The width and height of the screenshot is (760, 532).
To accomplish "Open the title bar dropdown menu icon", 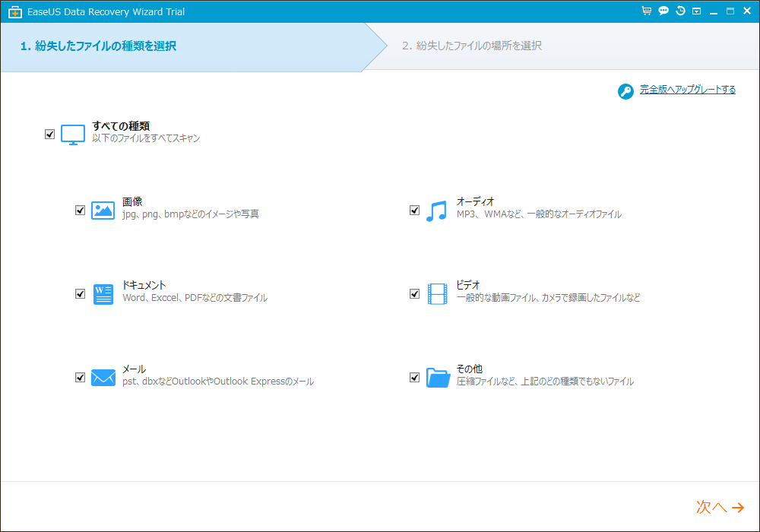I will [x=696, y=11].
